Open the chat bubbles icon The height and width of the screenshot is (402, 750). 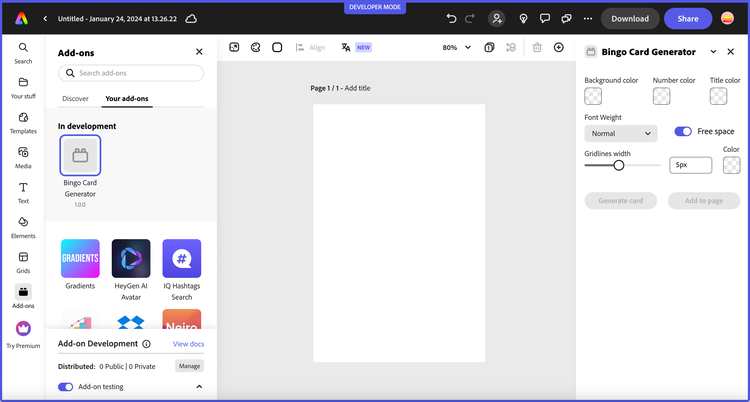click(566, 19)
